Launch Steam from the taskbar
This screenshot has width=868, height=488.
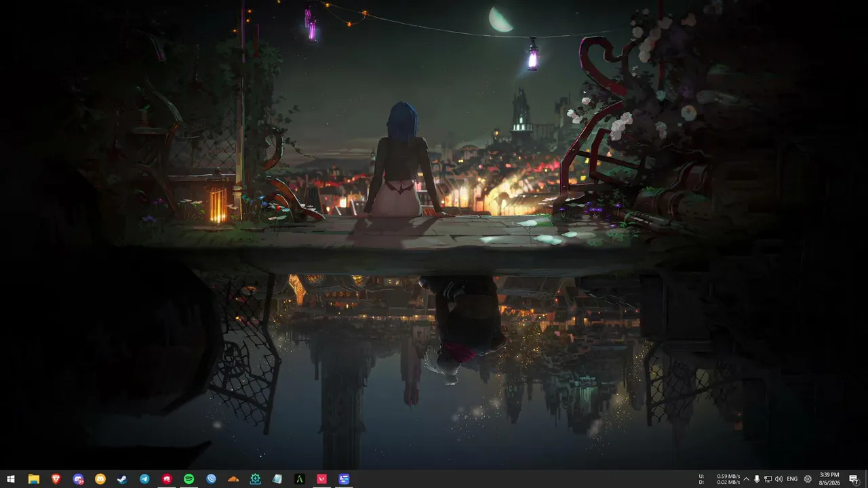pos(122,479)
